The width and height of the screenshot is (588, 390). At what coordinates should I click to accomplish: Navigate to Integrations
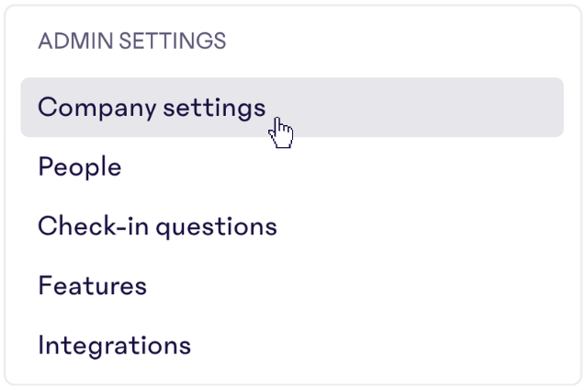(x=114, y=346)
